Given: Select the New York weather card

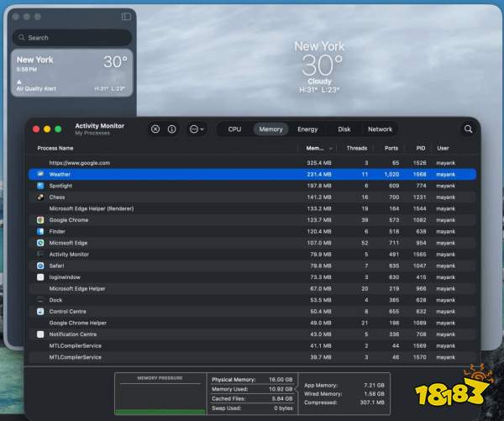Looking at the screenshot, I should click(x=72, y=72).
